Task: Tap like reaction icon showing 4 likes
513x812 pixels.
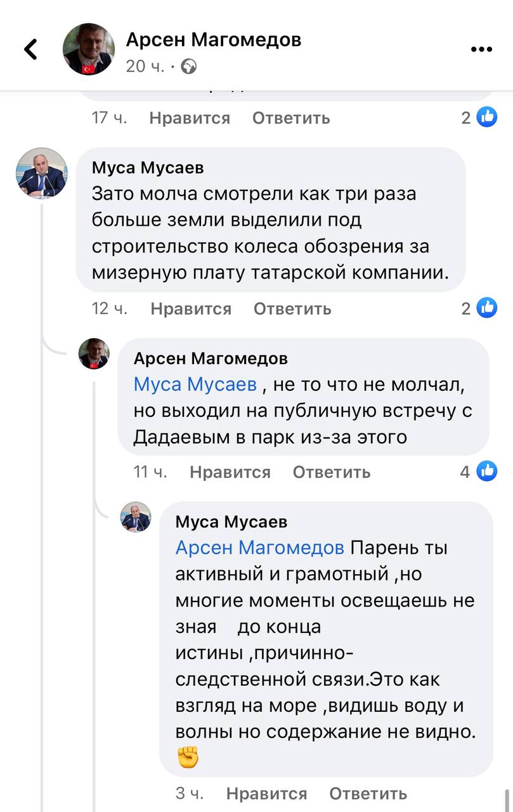Action: pos(486,471)
